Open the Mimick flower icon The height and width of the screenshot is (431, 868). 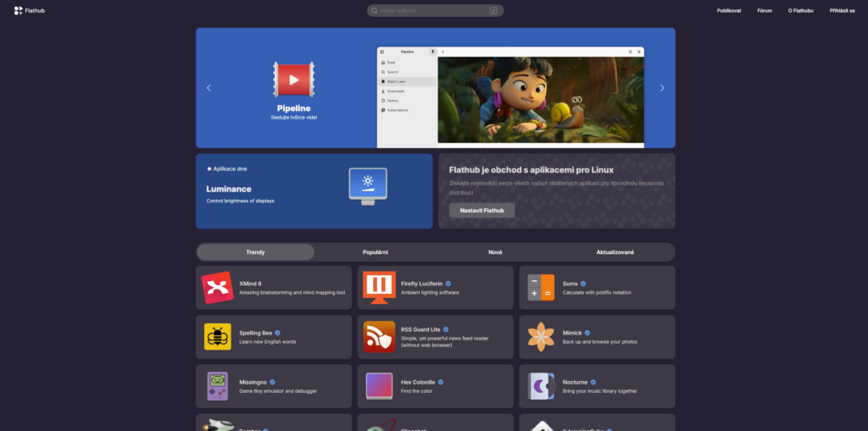tap(541, 337)
